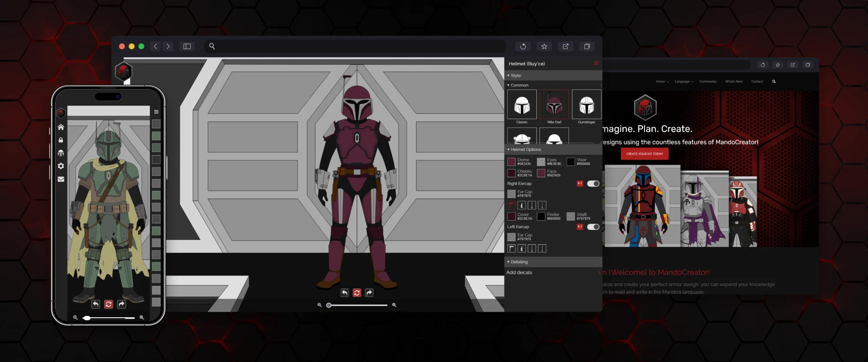868x362 pixels.
Task: Open Contact in the website navigation
Action: tap(757, 81)
